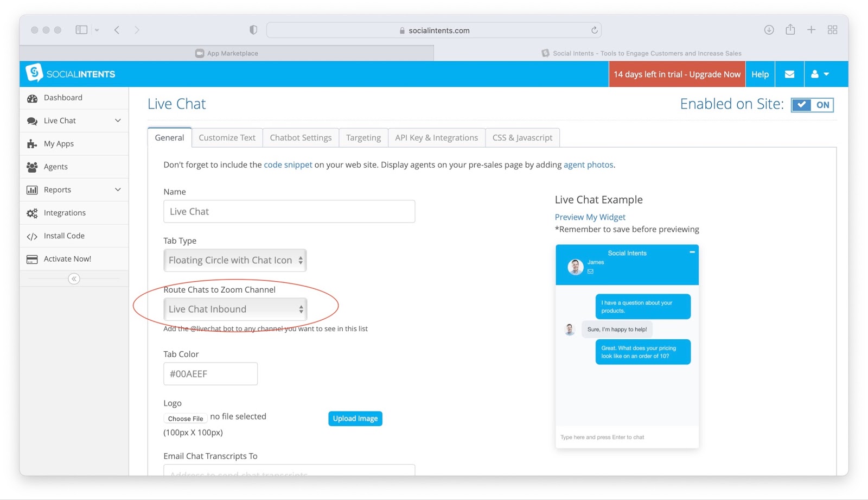
Task: Click James's avatar in the chat preview
Action: [x=576, y=267]
